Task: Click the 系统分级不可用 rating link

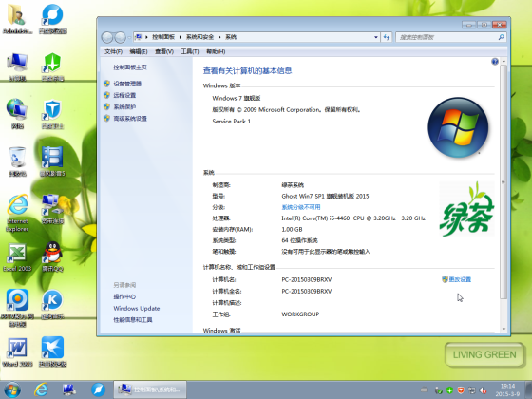Action: [301, 207]
